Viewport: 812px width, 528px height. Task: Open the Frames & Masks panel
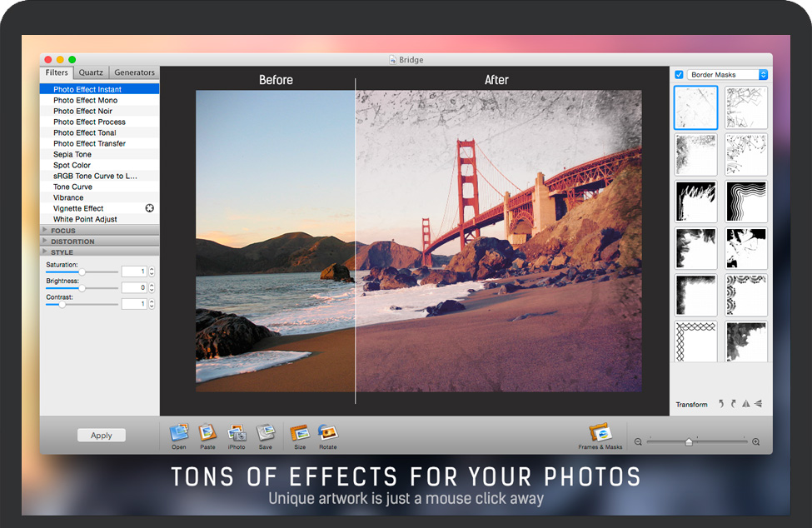point(600,433)
